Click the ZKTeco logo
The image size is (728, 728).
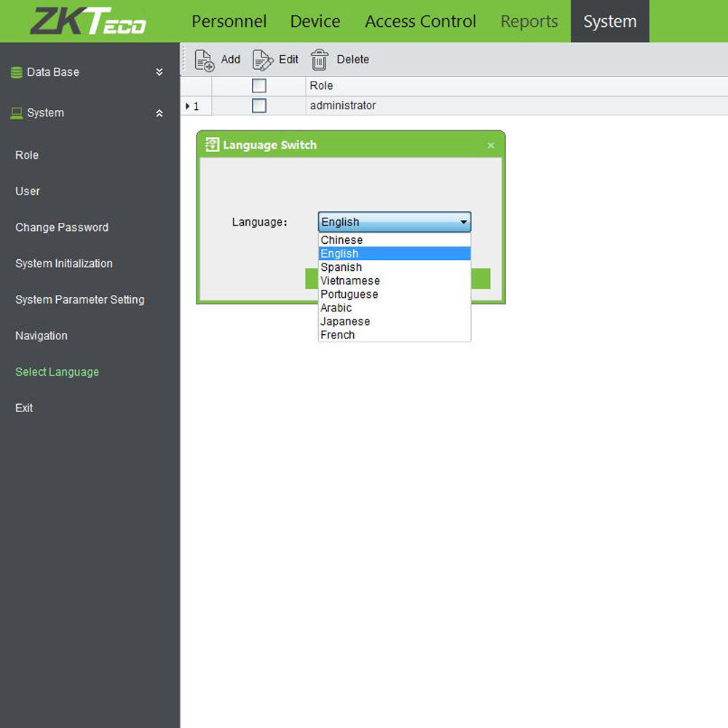click(88, 21)
